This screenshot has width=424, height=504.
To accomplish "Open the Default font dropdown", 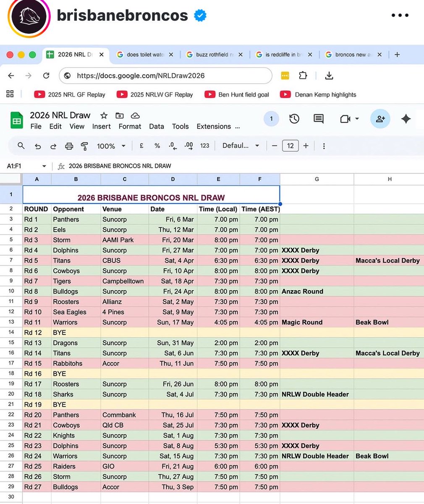I will tap(240, 146).
